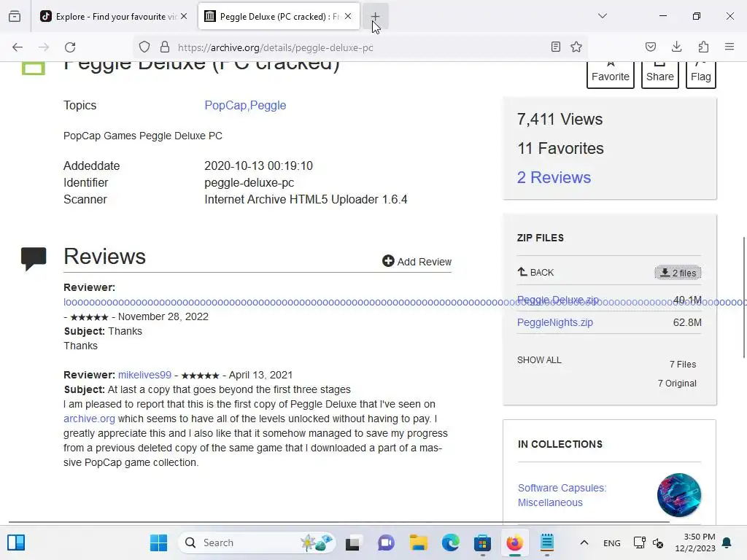Screen dimensions: 747x560
Task: Expand the list all tabs chevron
Action: coord(603,16)
